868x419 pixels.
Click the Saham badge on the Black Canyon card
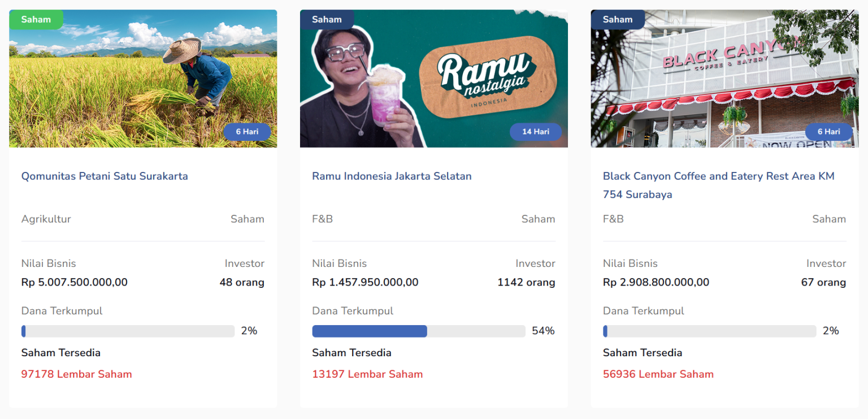[x=617, y=19]
